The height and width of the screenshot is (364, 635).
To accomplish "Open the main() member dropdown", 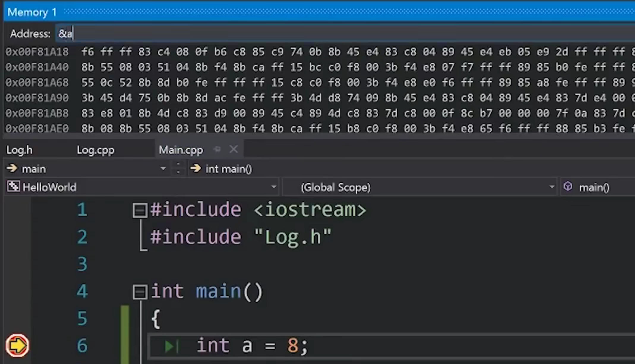I will tap(598, 187).
